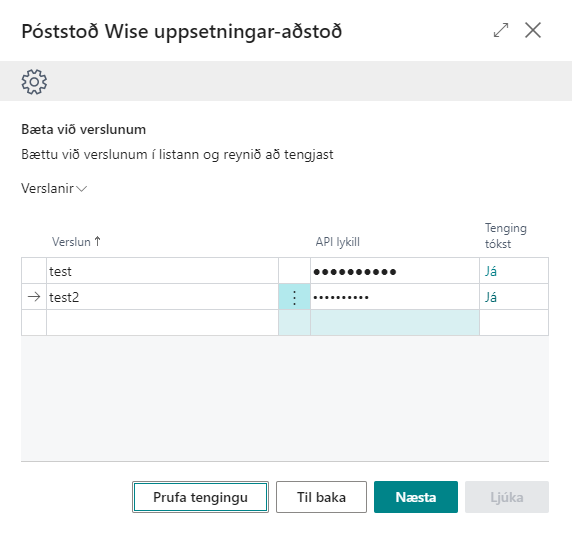Screen dimensions: 572x533
Task: Go back with the Til baka button
Action: click(x=321, y=497)
